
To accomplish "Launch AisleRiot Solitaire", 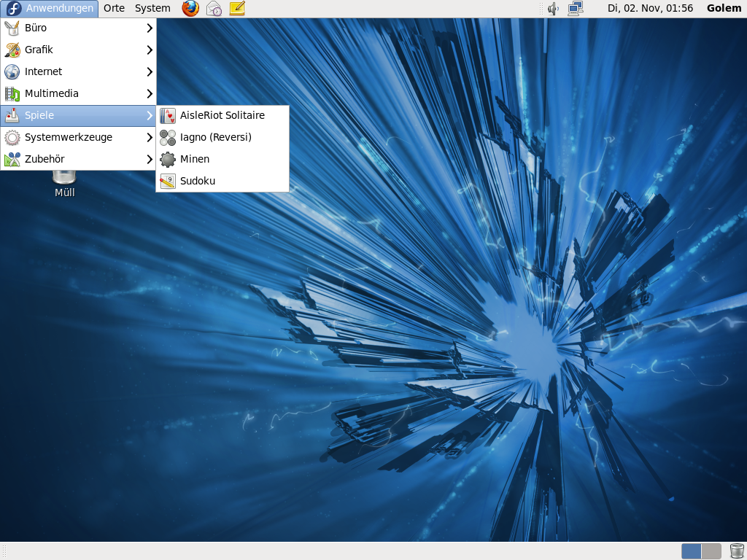I will click(x=222, y=115).
